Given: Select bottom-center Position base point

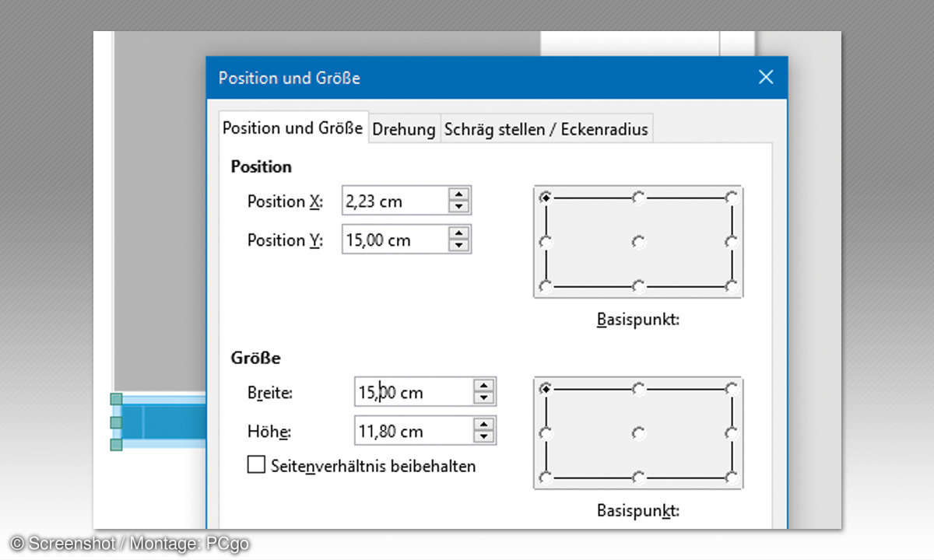Looking at the screenshot, I should pyautogui.click(x=638, y=286).
